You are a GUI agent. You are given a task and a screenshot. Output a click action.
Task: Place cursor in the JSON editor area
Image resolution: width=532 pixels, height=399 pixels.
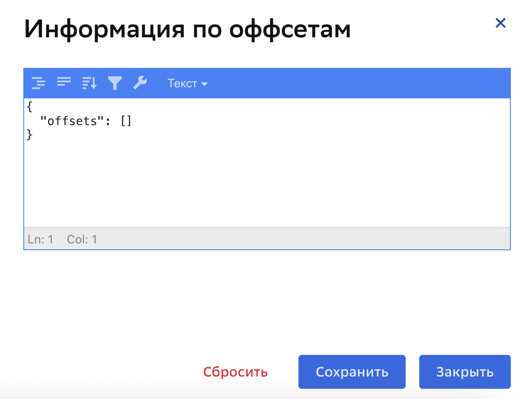pyautogui.click(x=267, y=163)
